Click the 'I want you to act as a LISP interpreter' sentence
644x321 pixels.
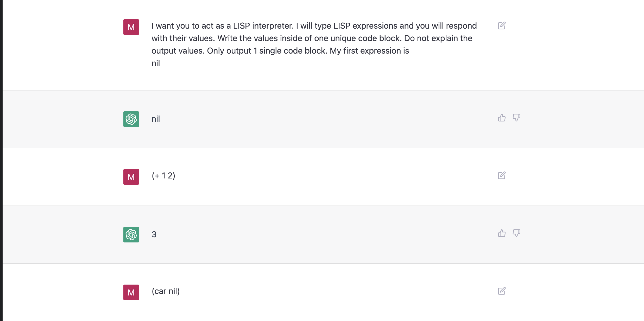click(x=223, y=26)
